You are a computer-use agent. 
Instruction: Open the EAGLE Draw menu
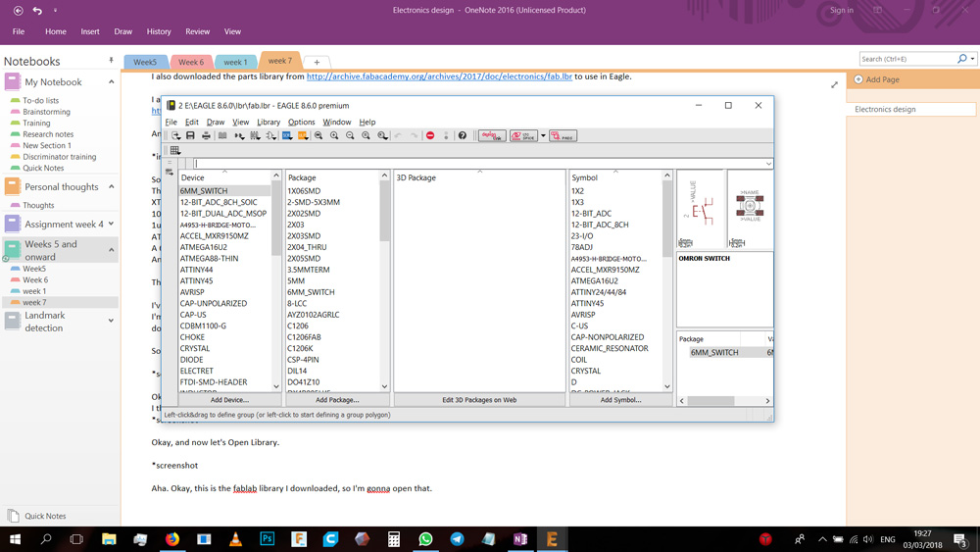pyautogui.click(x=216, y=122)
